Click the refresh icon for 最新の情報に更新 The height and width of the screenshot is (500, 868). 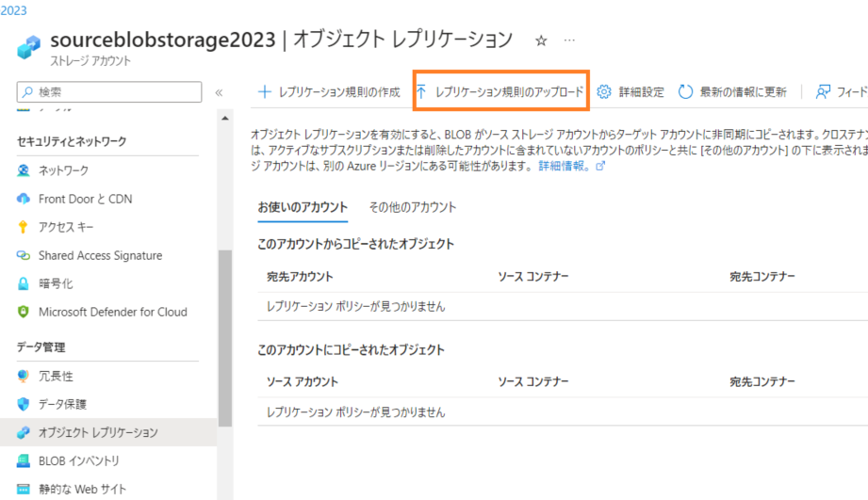coord(685,92)
